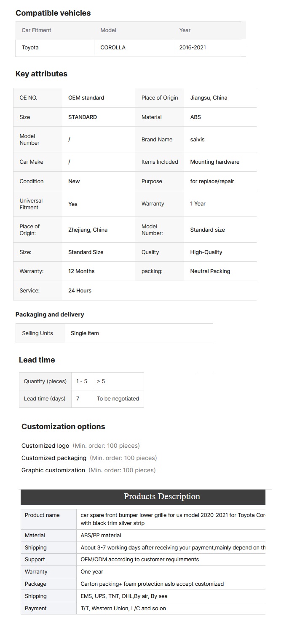Click the Lead time heading
The height and width of the screenshot is (644, 300).
pos(37,360)
